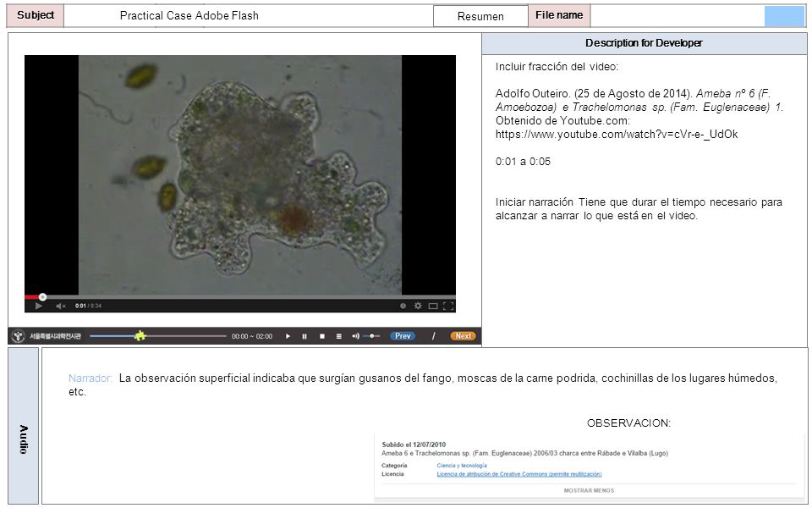This screenshot has width=812, height=508.
Task: Switch YouTube player to theater mode
Action: (x=433, y=306)
